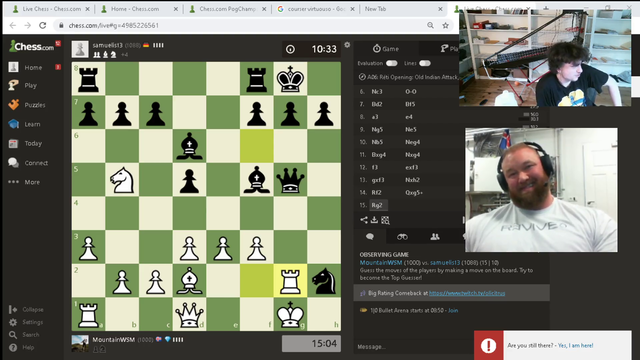Open the Game tab
Screen dimensions: 640x360
point(386,49)
